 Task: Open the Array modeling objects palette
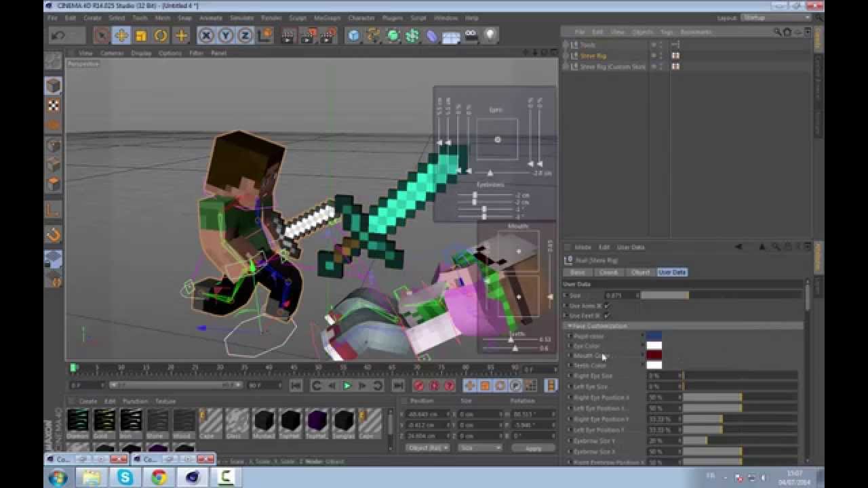pos(412,35)
